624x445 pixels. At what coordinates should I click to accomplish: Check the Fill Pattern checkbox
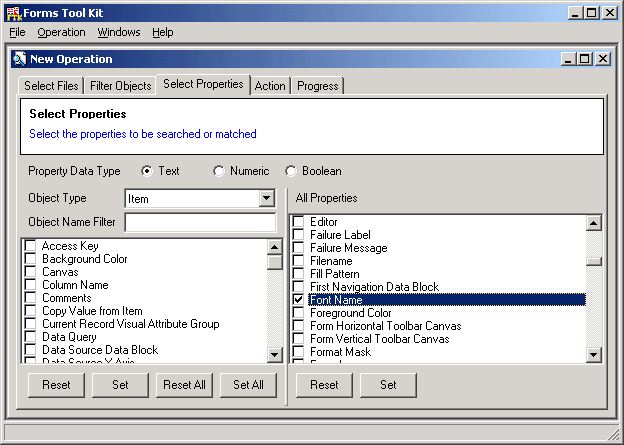[x=298, y=273]
